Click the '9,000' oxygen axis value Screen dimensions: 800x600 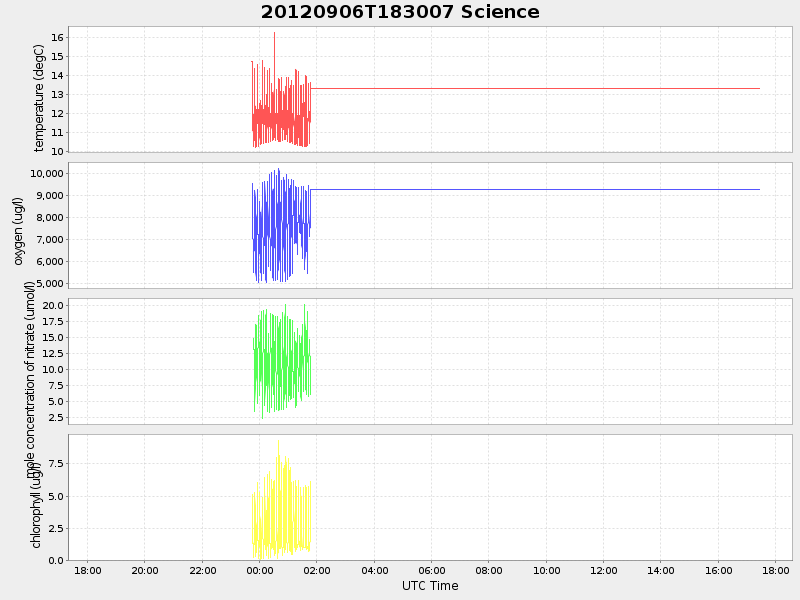pos(49,195)
